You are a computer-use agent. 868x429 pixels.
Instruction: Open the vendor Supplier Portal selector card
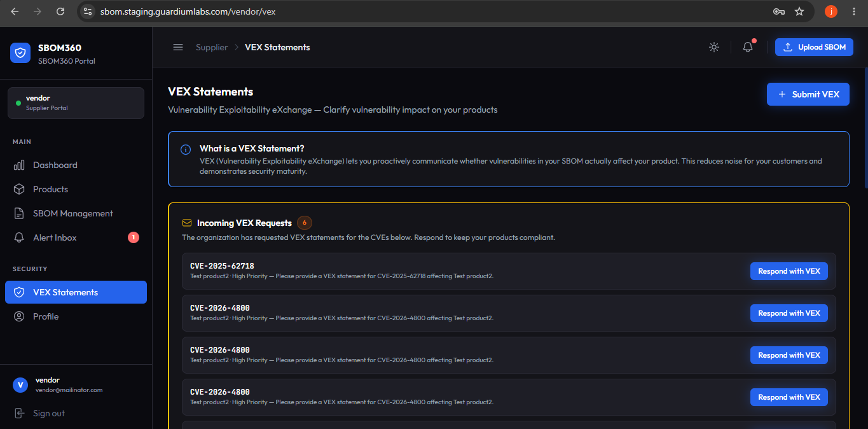(x=76, y=103)
